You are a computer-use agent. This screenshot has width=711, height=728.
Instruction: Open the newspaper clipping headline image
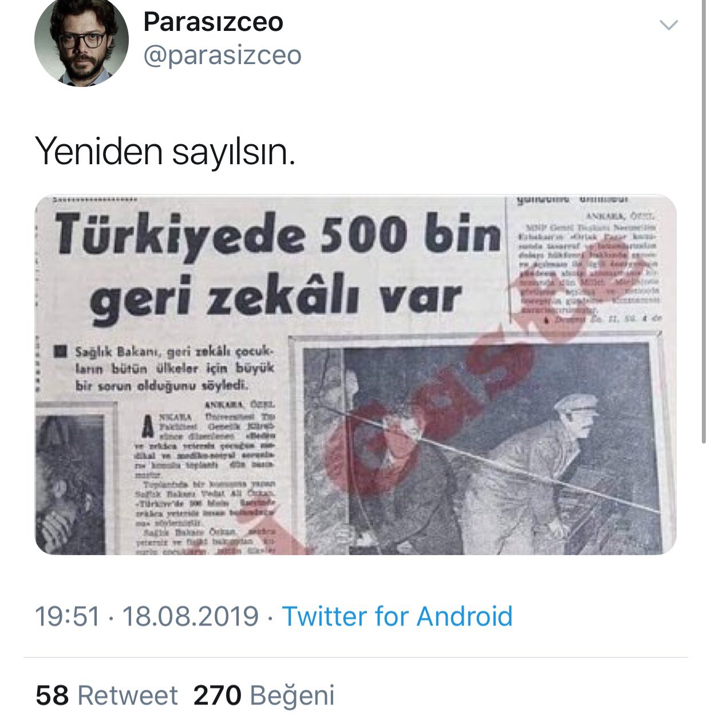coord(355,375)
